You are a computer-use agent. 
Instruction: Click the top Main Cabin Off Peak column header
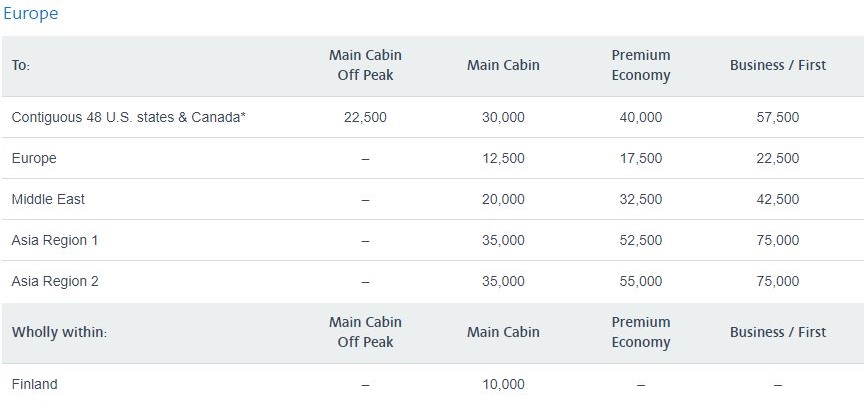(365, 65)
